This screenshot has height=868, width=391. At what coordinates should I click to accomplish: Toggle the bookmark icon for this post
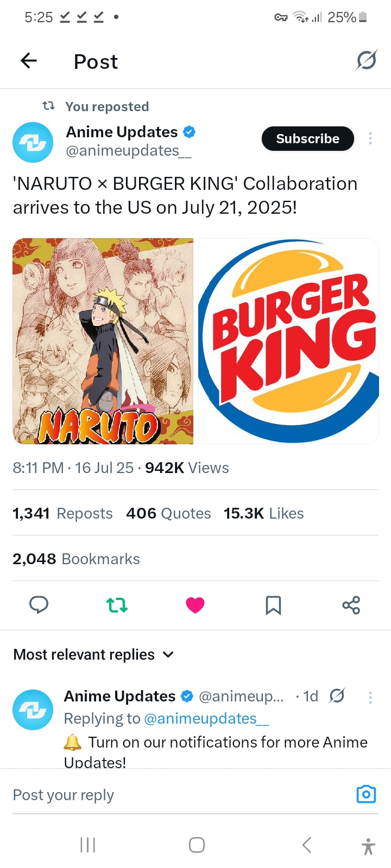click(x=273, y=605)
